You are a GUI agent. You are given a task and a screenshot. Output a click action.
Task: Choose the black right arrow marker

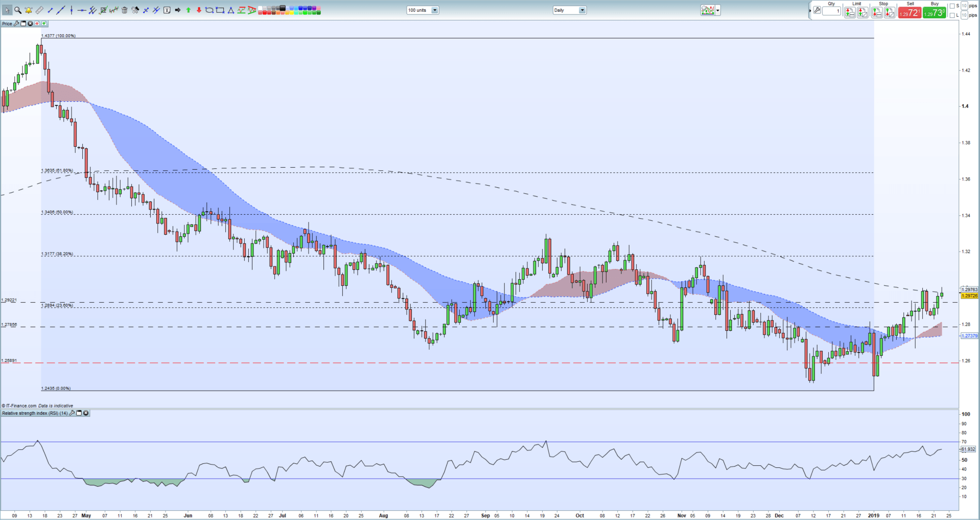click(177, 10)
